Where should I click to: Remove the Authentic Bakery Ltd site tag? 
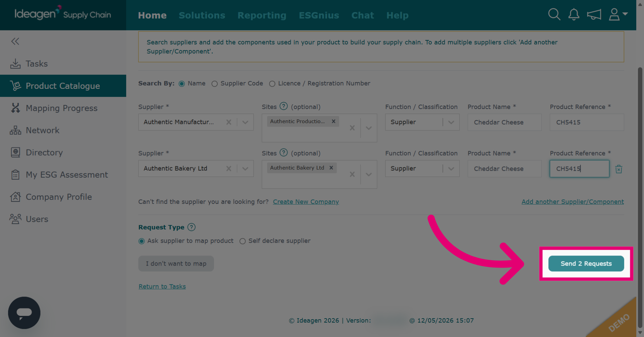(x=331, y=168)
